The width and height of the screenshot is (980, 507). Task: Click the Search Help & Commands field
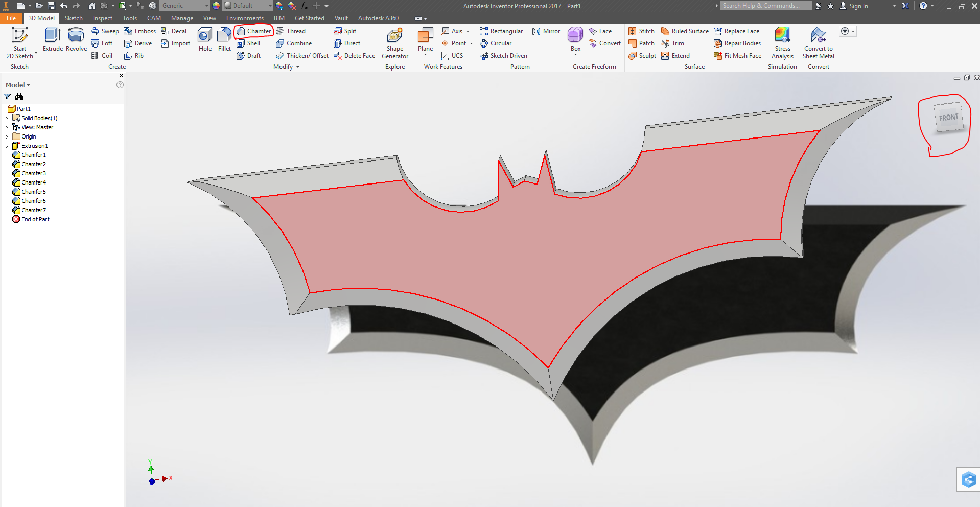pyautogui.click(x=766, y=6)
